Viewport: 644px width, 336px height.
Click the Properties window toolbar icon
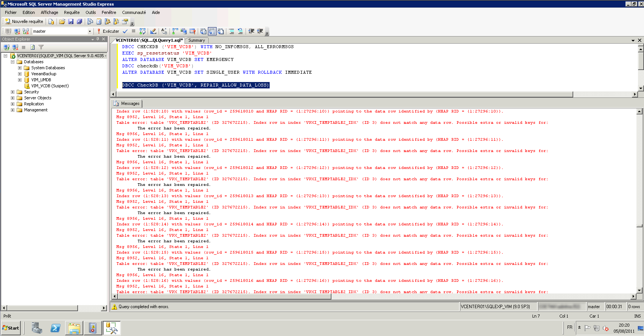125,21
